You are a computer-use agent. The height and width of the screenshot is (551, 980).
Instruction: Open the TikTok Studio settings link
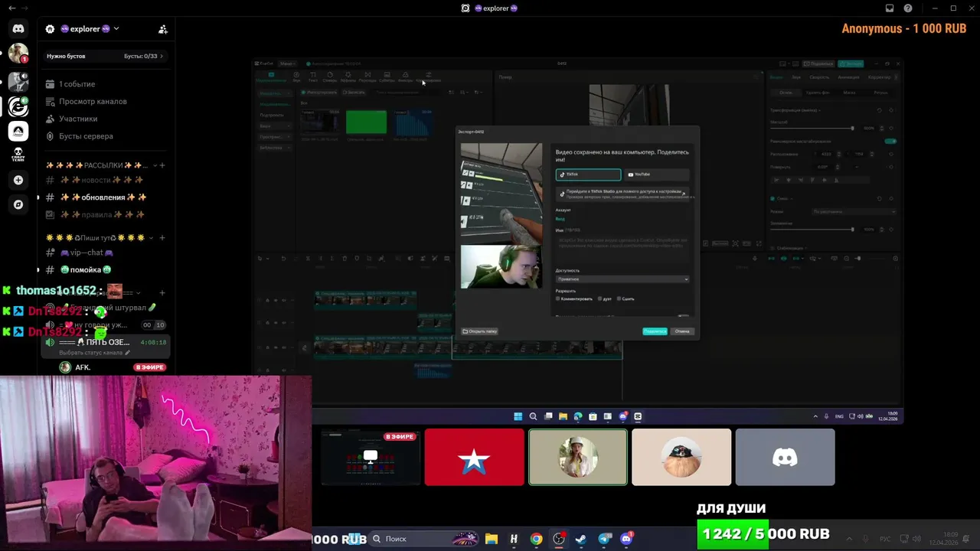click(622, 194)
